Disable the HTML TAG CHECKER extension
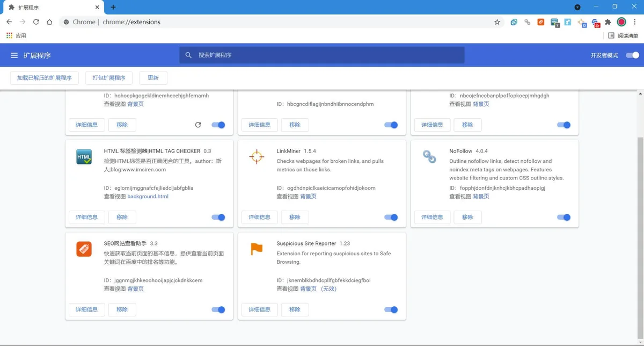644x346 pixels. (x=218, y=217)
